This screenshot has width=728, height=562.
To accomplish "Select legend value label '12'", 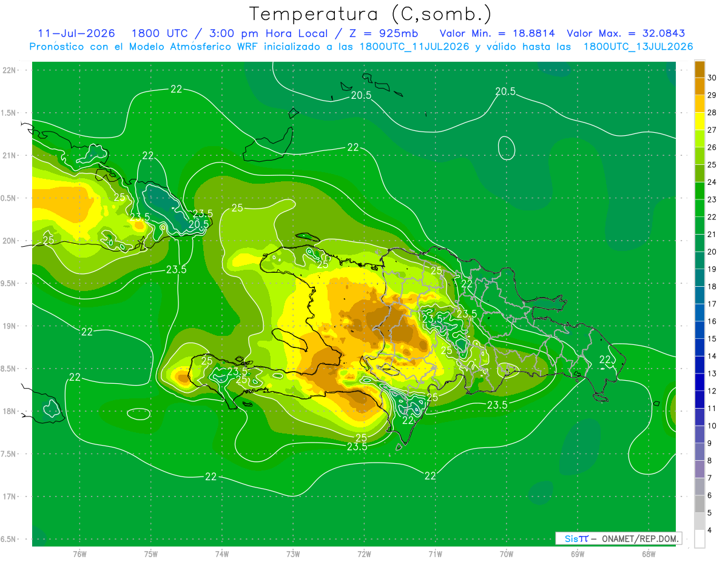I will pyautogui.click(x=712, y=391).
